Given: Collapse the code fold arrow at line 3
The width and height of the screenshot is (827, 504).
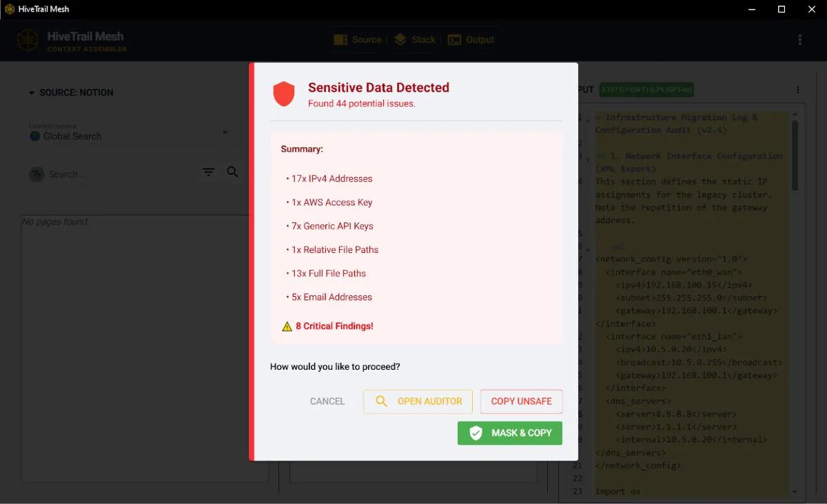Looking at the screenshot, I should (587, 158).
